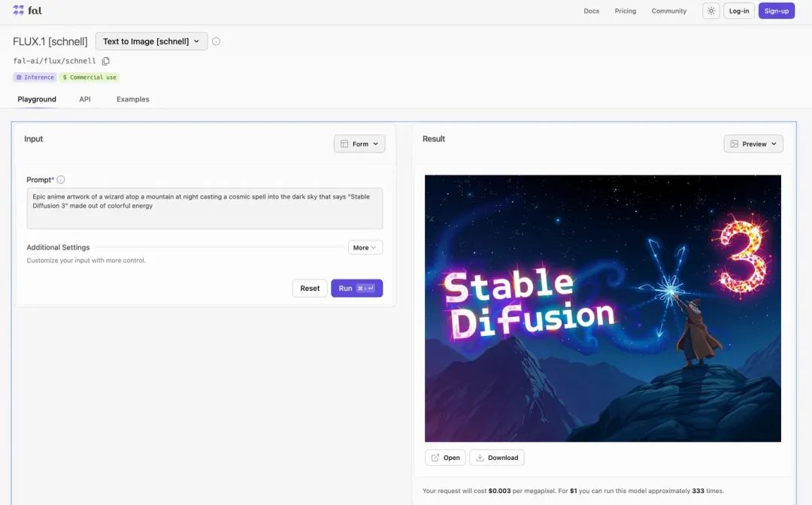Open the Preview dropdown in Result

coord(753,144)
